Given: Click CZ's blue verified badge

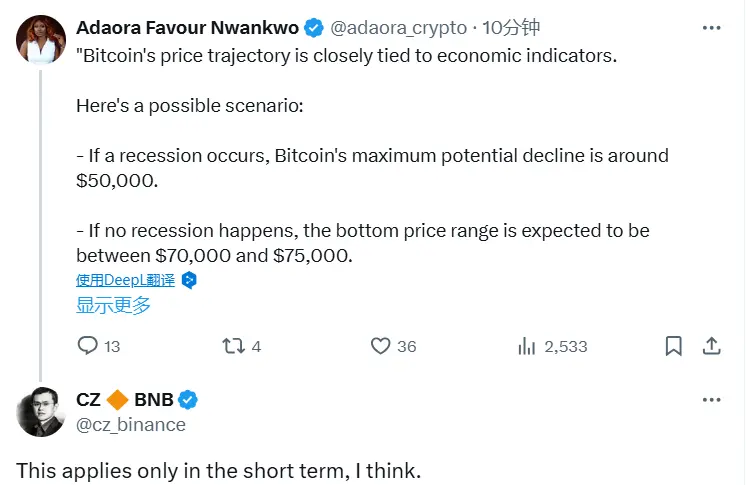Looking at the screenshot, I should (x=188, y=400).
